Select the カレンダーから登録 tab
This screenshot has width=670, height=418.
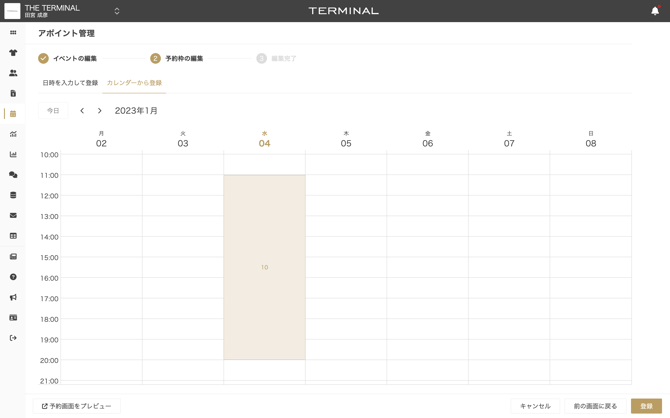pos(134,83)
